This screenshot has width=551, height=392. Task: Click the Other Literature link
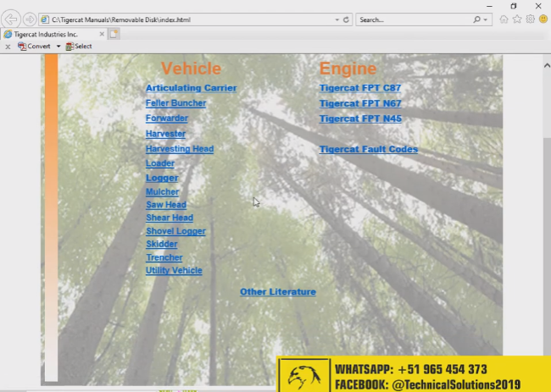click(x=277, y=292)
